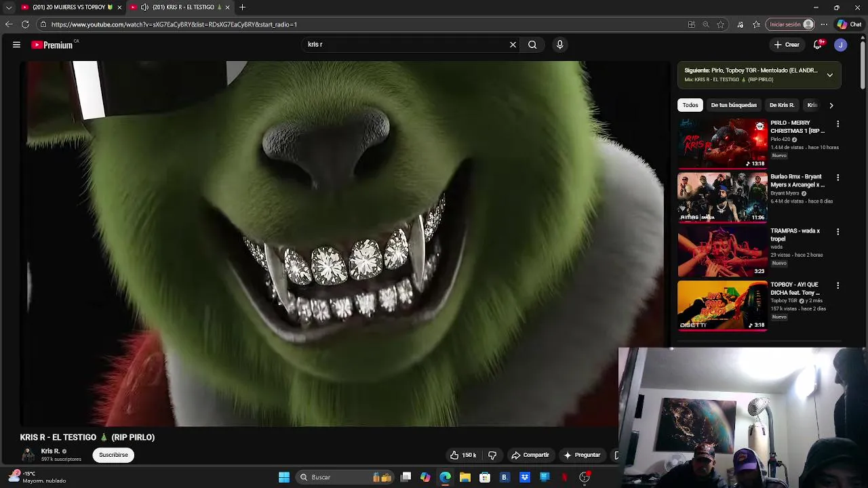Select the 'De Kris R.' filter chip
868x488 pixels.
tap(781, 105)
